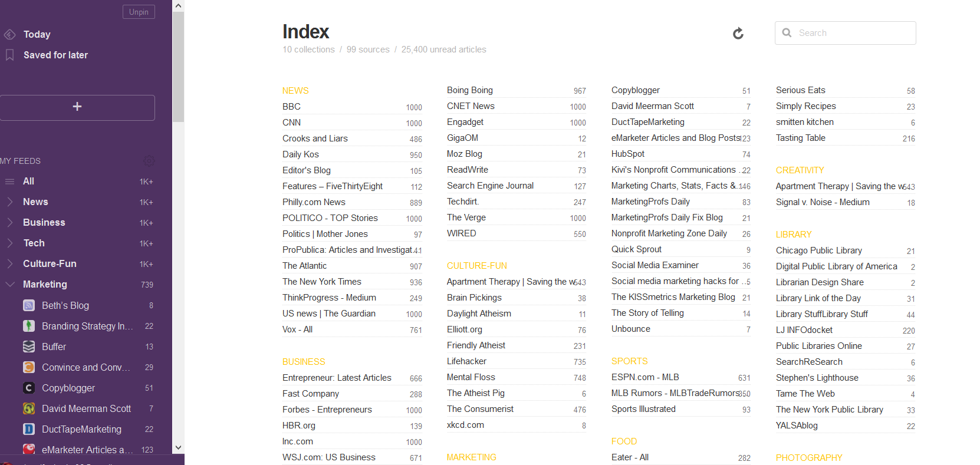This screenshot has width=980, height=465.
Task: Select Saved for later in sidebar
Action: 55,55
